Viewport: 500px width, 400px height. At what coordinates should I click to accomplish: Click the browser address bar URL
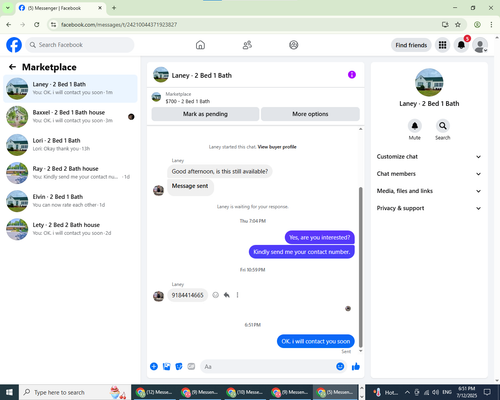pos(119,25)
